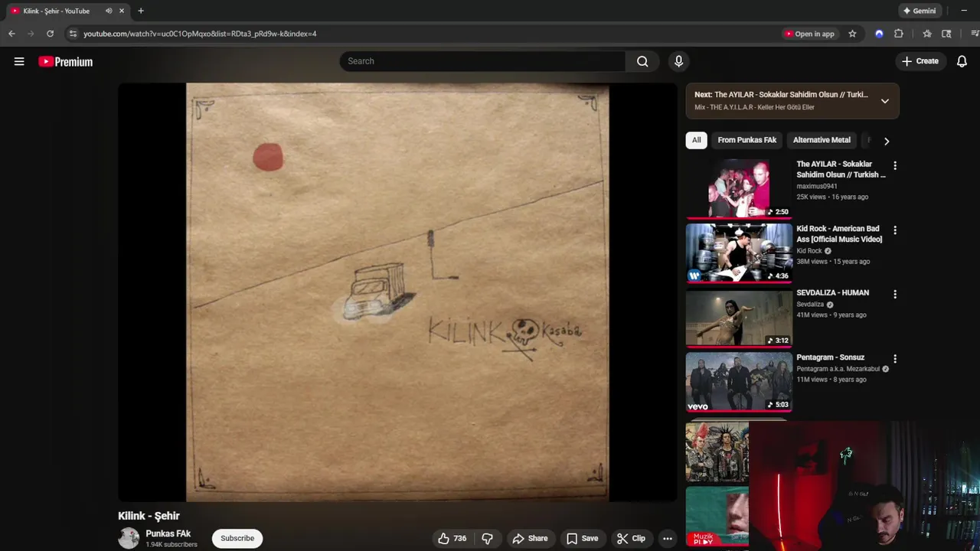Open the Punkas FAk channel name
This screenshot has height=551, width=980.
(168, 533)
